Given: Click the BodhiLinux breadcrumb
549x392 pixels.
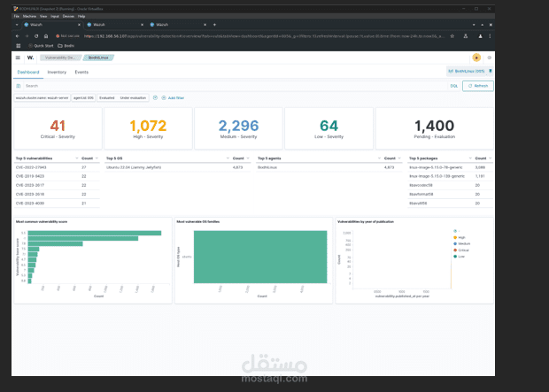Looking at the screenshot, I should coord(98,58).
